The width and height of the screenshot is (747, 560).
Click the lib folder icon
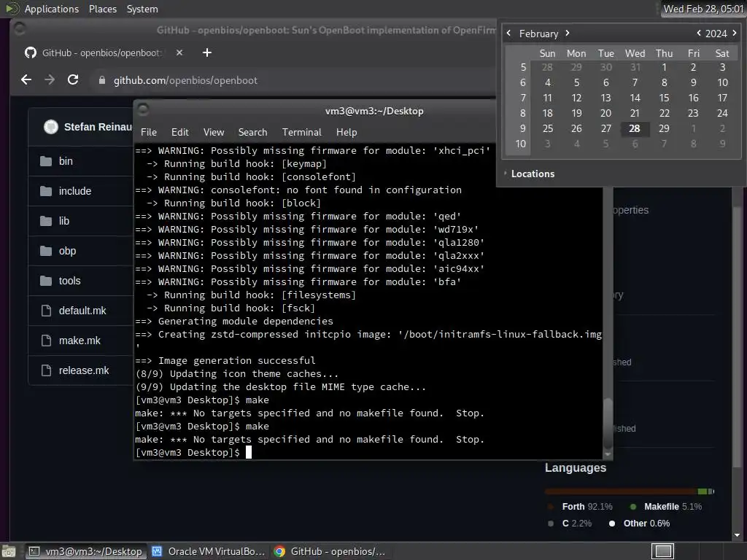[x=46, y=221]
